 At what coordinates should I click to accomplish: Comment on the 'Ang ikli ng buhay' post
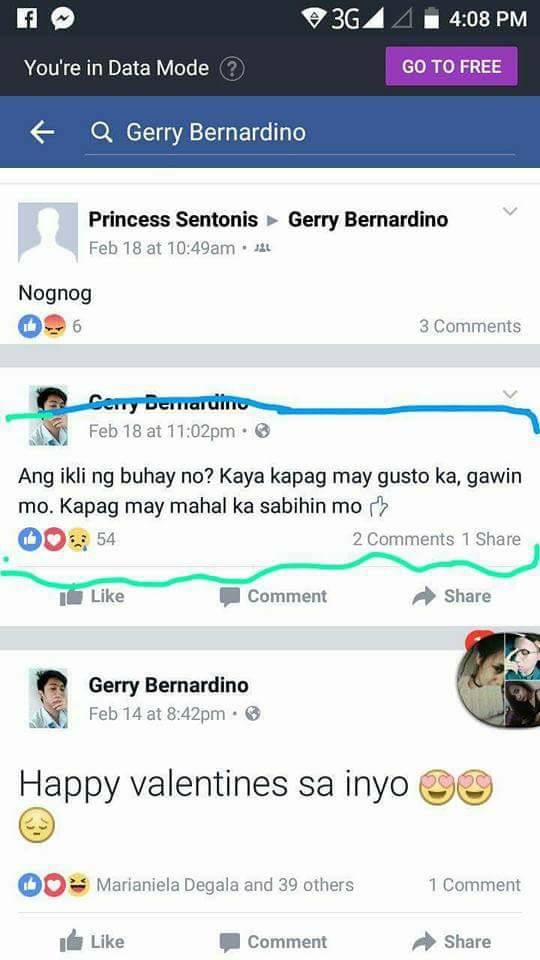click(273, 596)
